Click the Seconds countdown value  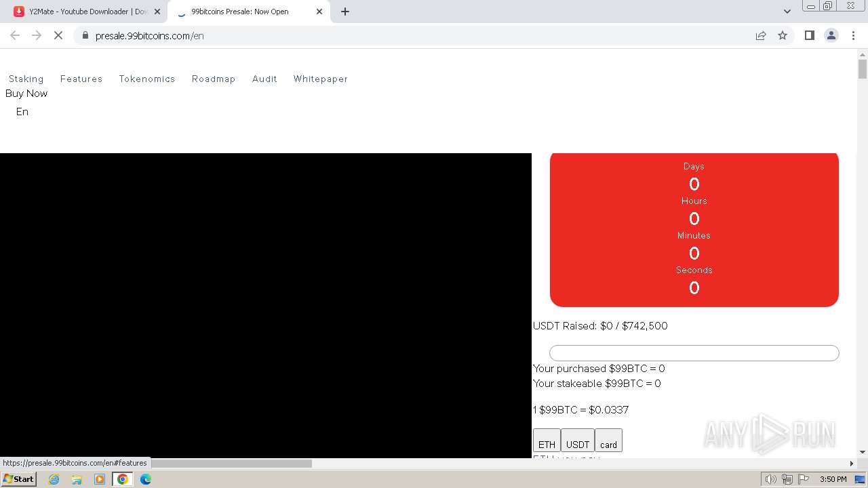(x=694, y=288)
